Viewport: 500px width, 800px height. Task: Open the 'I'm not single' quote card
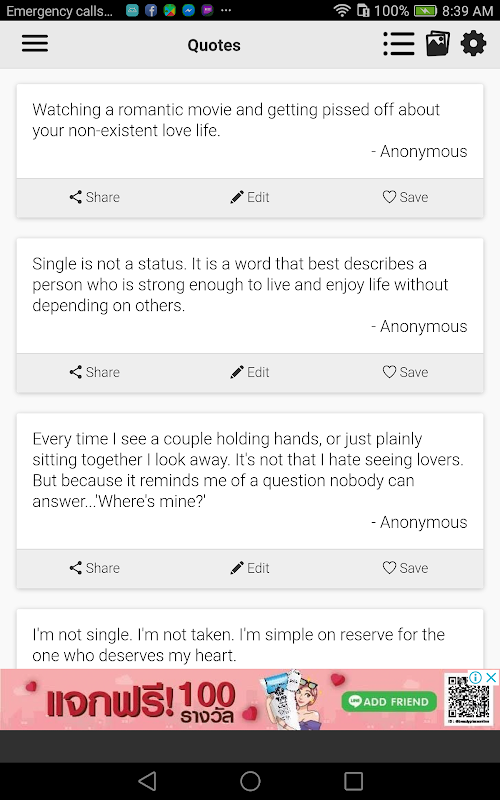(x=250, y=639)
